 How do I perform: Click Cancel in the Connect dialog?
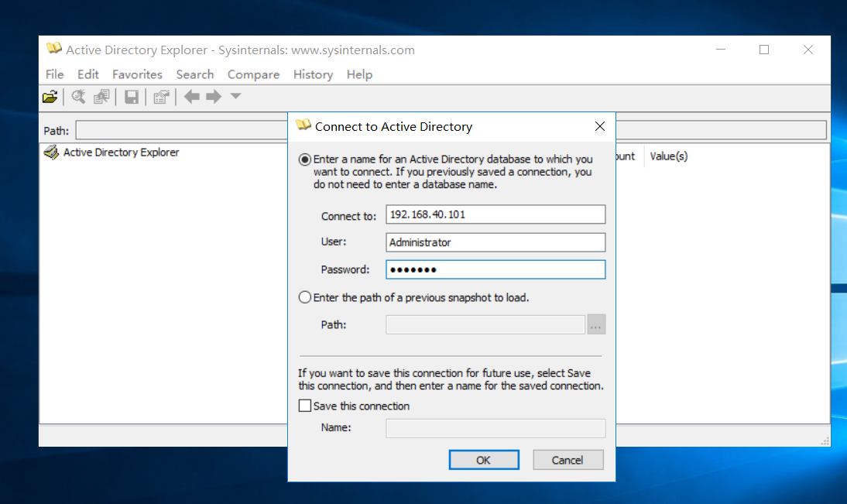coord(568,460)
